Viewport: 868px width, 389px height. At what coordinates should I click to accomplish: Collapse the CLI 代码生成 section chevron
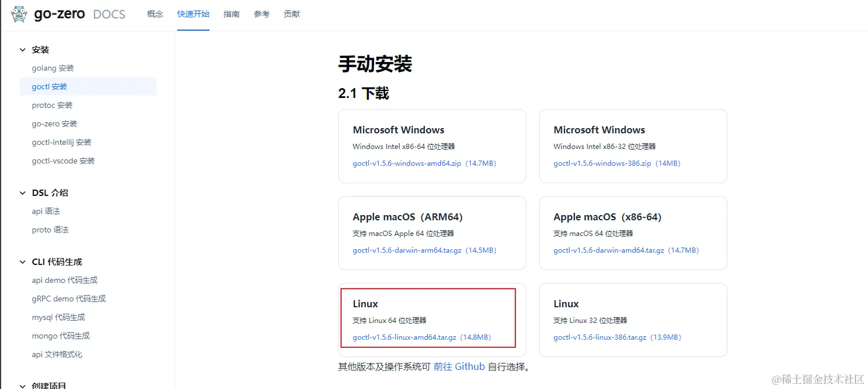[x=23, y=261]
